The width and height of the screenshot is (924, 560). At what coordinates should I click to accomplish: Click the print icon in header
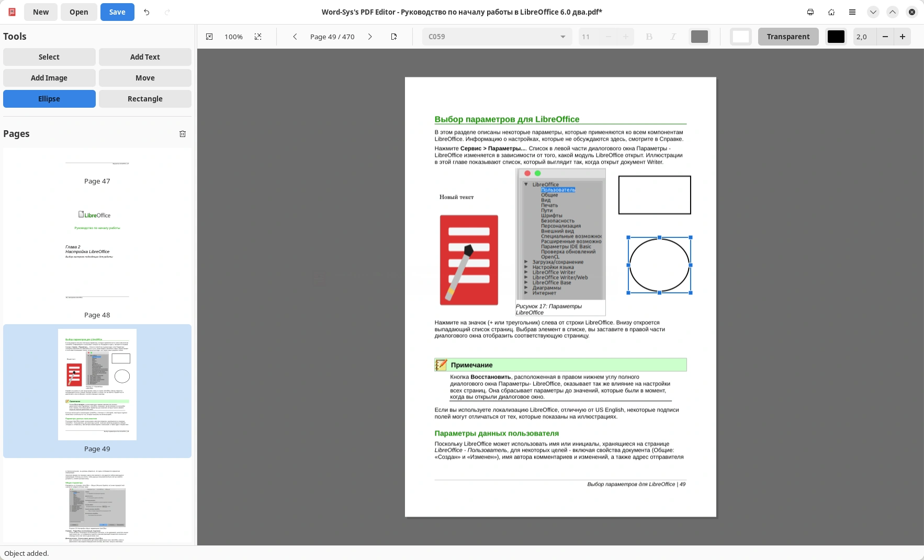click(810, 12)
